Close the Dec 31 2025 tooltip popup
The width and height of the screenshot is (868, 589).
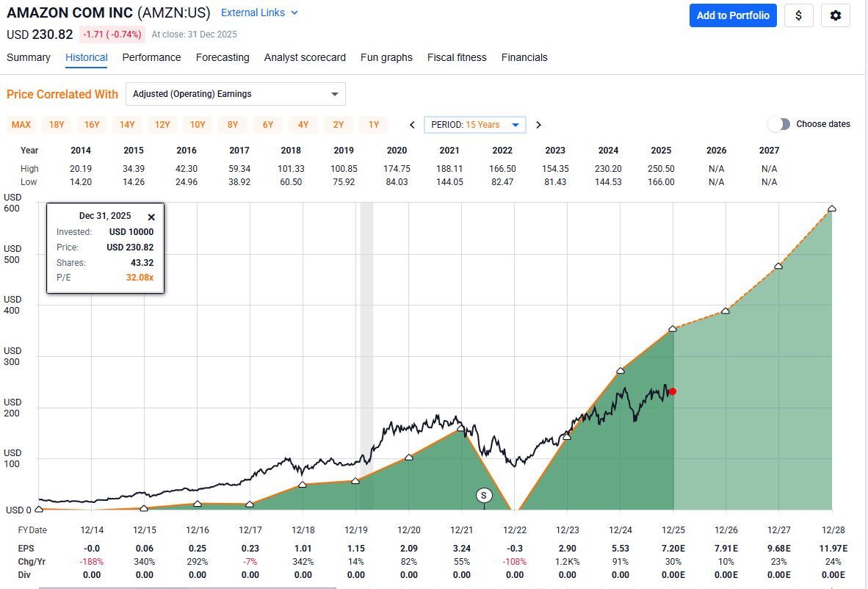(151, 217)
